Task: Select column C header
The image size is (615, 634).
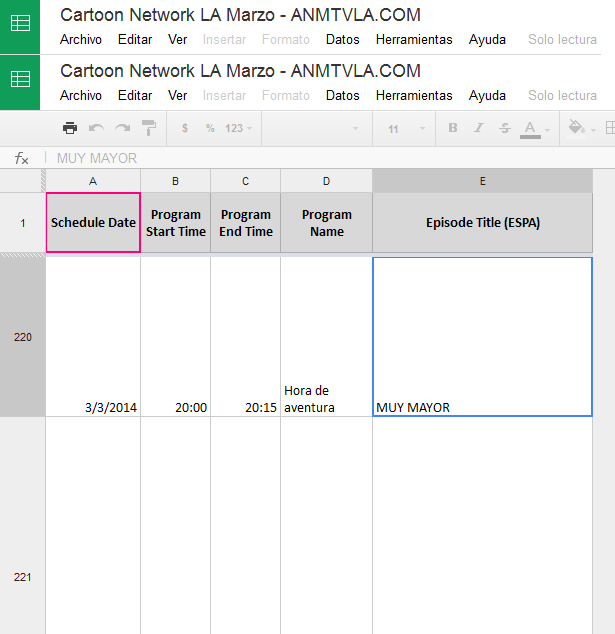Action: [x=245, y=181]
